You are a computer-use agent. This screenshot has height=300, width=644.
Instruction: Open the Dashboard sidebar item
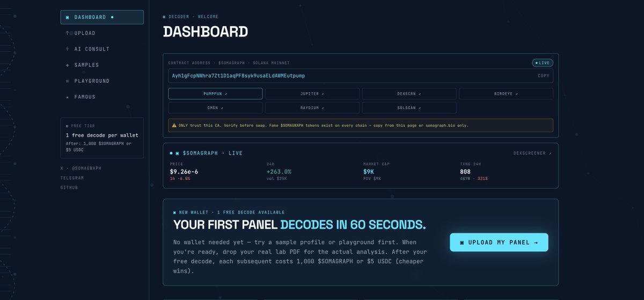click(102, 17)
